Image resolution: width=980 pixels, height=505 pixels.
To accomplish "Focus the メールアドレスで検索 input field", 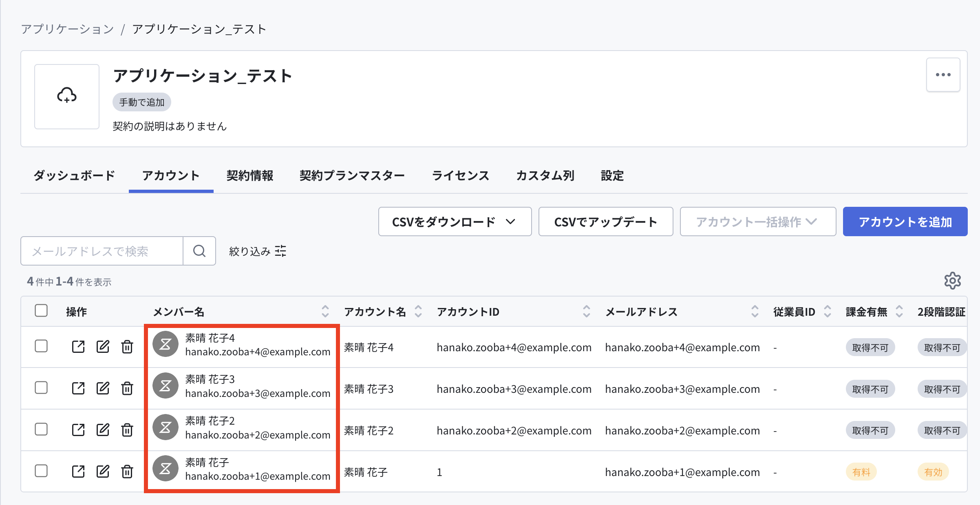I will point(102,251).
